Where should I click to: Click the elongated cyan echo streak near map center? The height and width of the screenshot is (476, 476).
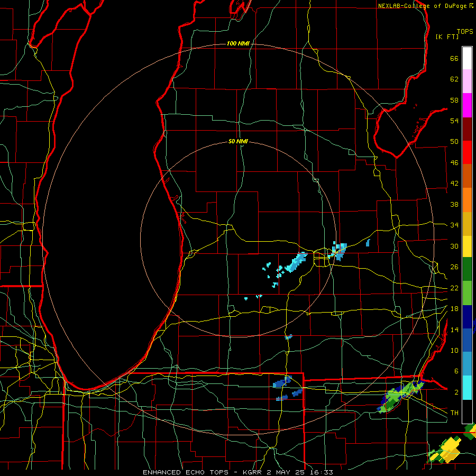pyautogui.click(x=296, y=262)
